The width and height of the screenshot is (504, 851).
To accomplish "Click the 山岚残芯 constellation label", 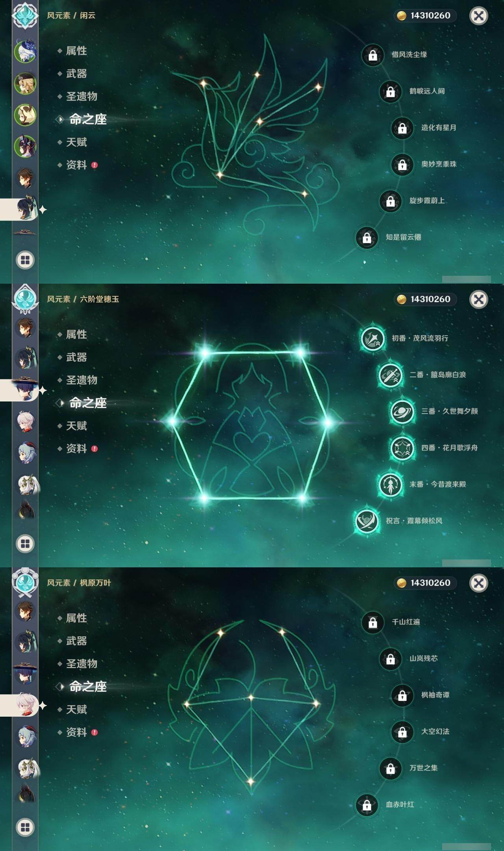I will 424,658.
